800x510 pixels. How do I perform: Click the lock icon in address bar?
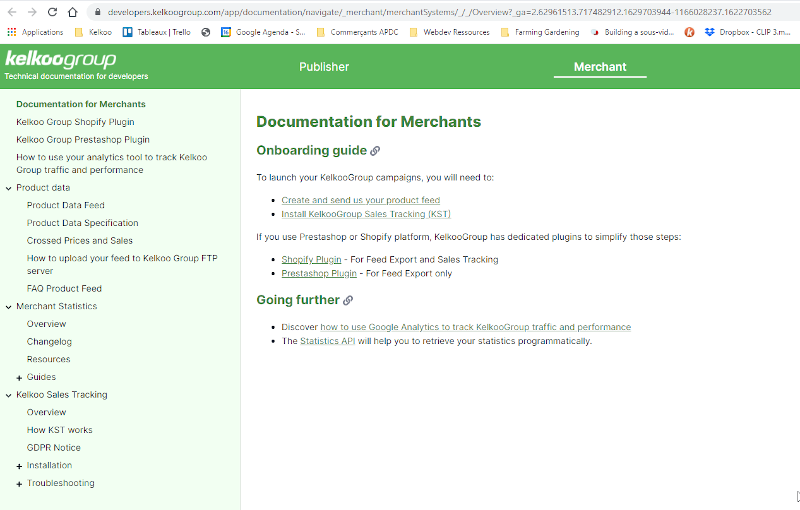pos(97,12)
